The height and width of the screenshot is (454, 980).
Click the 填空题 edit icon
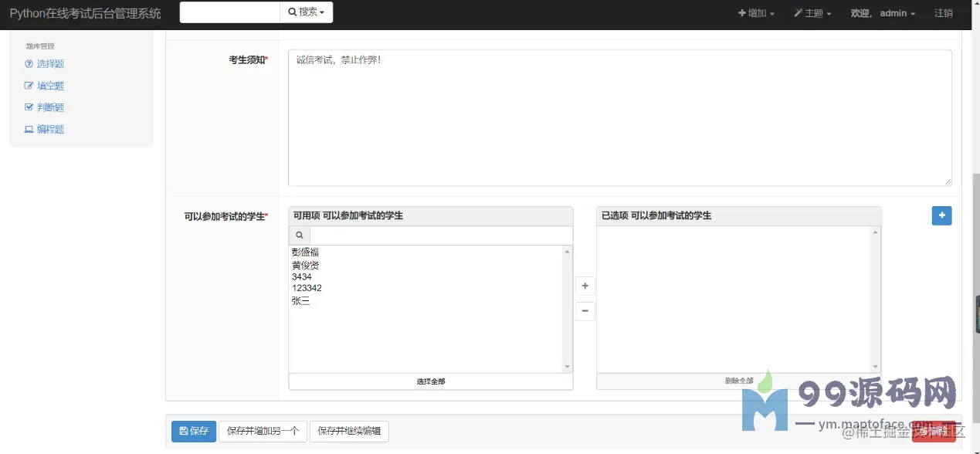pos(29,86)
